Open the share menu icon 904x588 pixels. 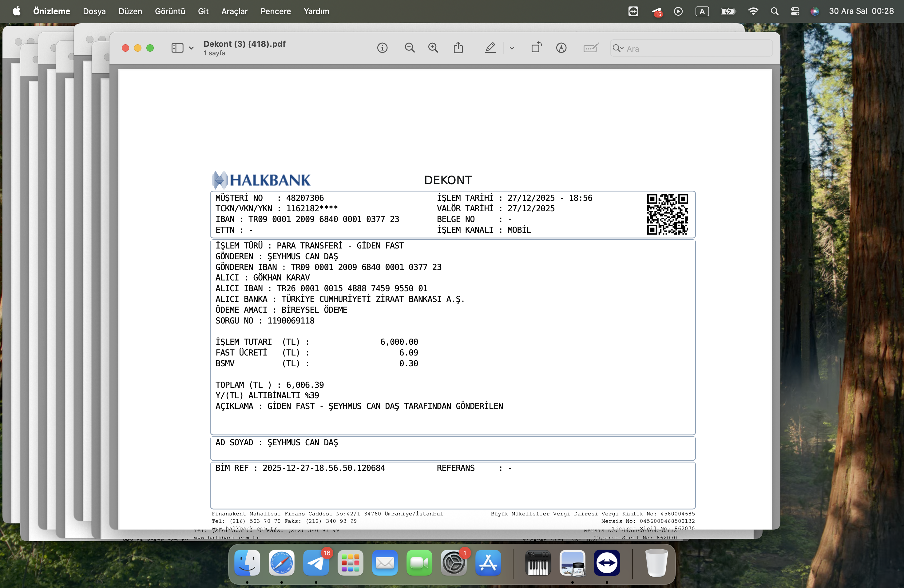point(458,48)
